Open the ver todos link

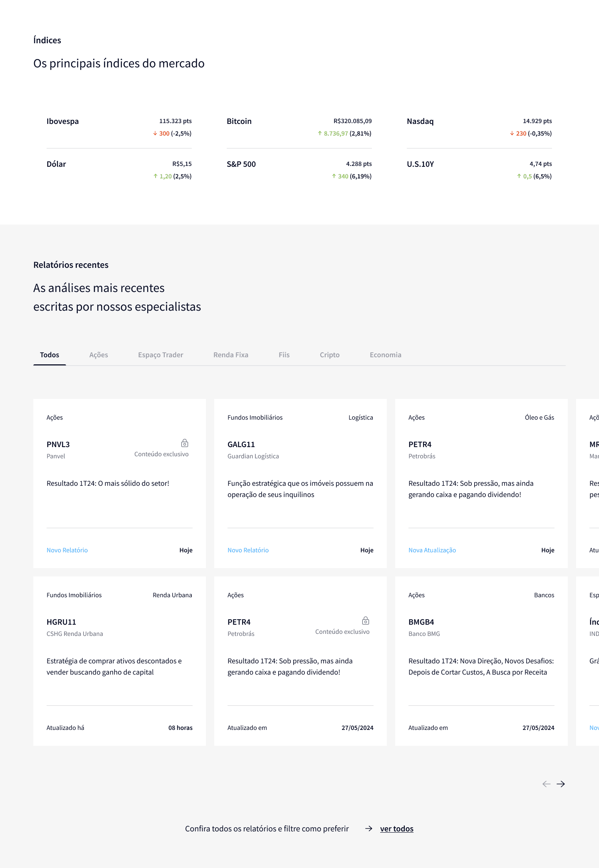point(397,828)
